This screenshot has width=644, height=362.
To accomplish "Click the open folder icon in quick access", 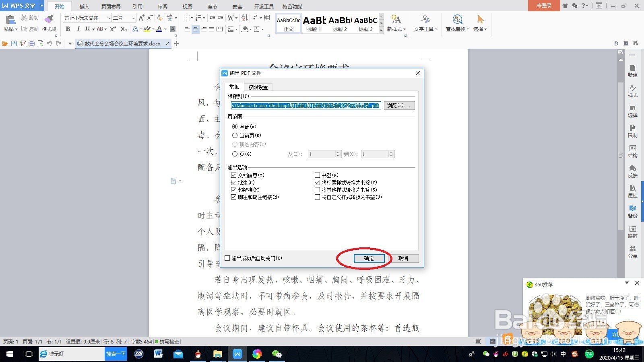I will point(5,43).
